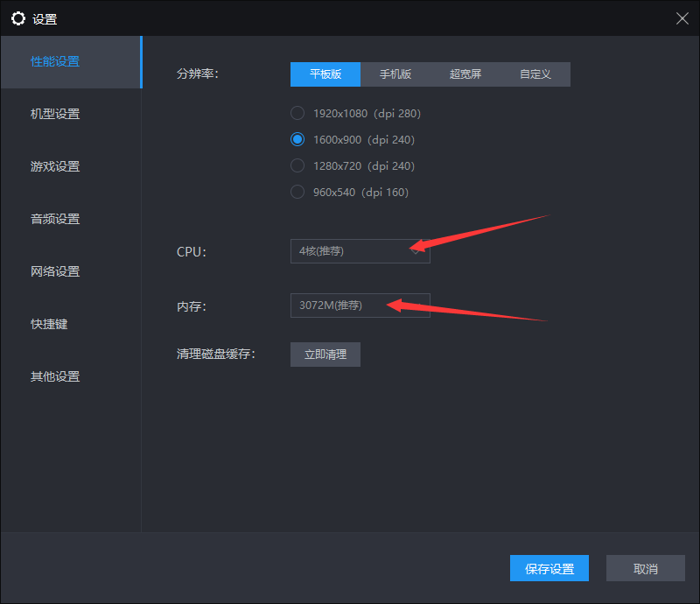Click the 立即清理 disk cache button
700x604 pixels.
click(x=325, y=355)
